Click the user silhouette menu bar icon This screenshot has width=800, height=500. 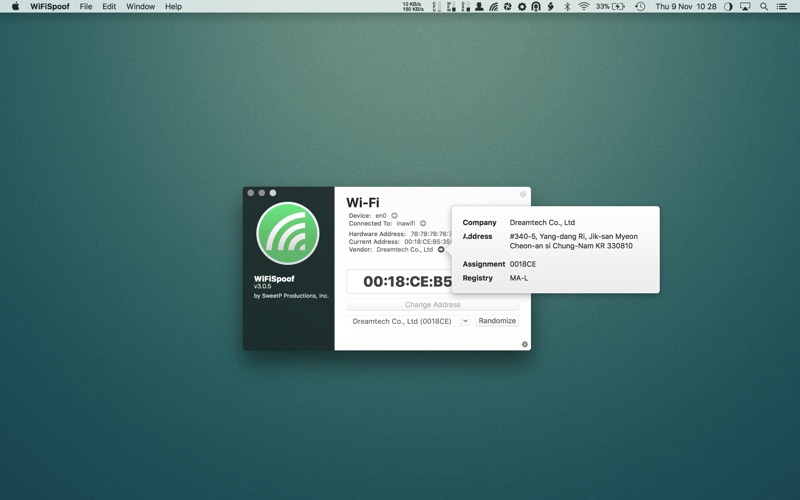click(x=479, y=7)
